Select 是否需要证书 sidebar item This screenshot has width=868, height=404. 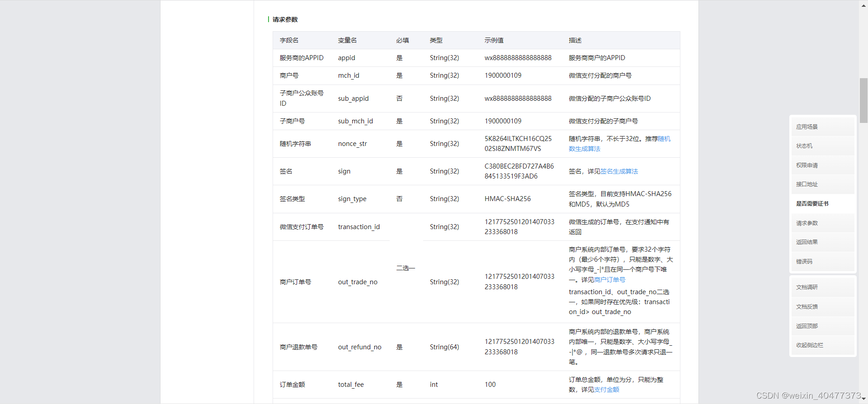[822, 204]
